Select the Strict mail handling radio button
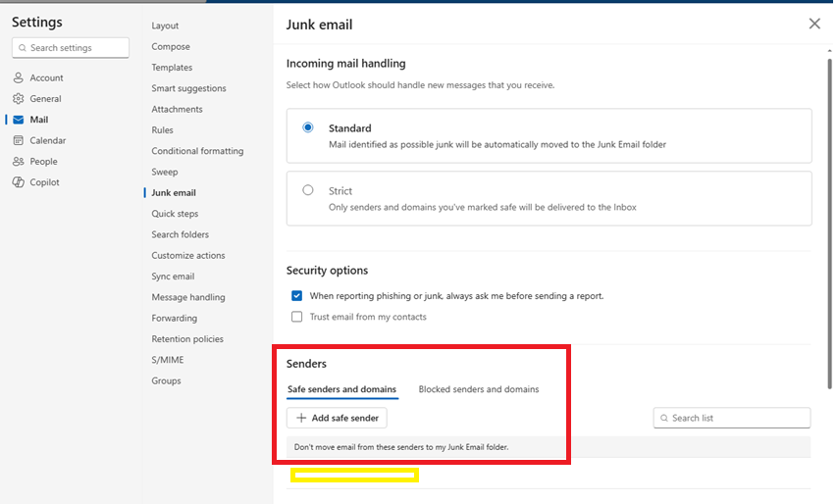Screen dimensions: 837x504 coord(308,190)
